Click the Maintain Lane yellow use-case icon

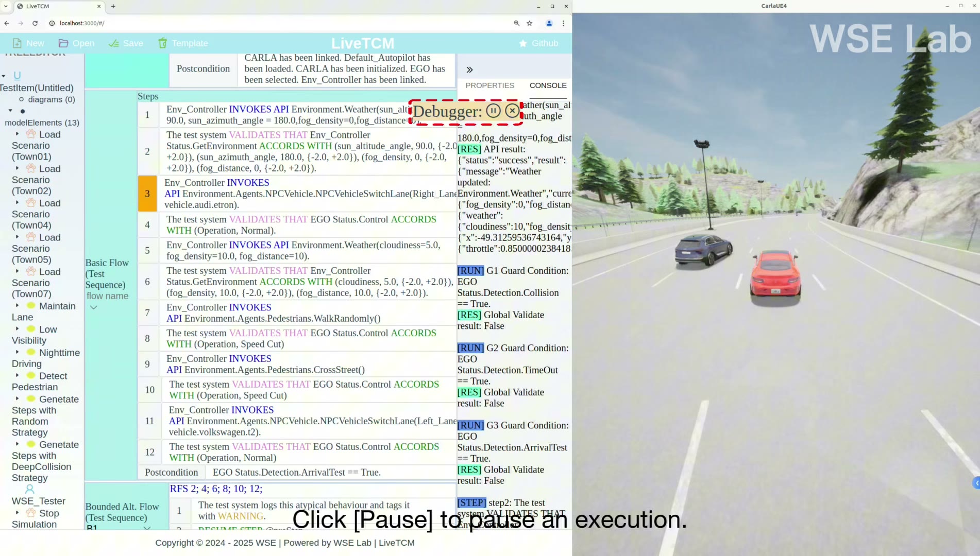[31, 306]
